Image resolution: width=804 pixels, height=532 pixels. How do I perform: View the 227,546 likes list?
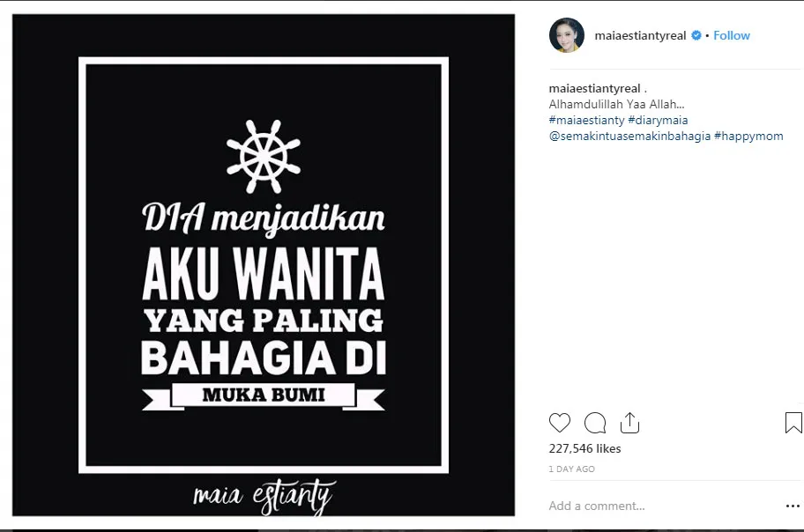[x=584, y=448]
